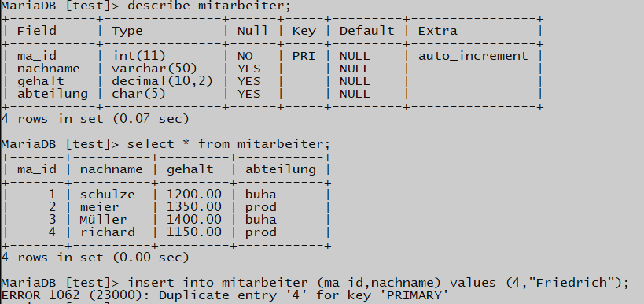This screenshot has height=304, width=644.
Task: Select the 'PRI' key value
Action: click(x=304, y=56)
